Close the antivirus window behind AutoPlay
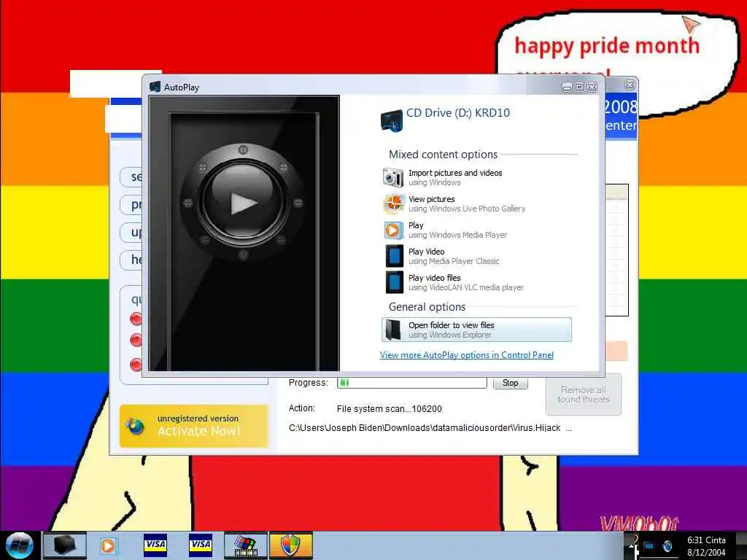Viewport: 747px width, 560px height. point(630,85)
